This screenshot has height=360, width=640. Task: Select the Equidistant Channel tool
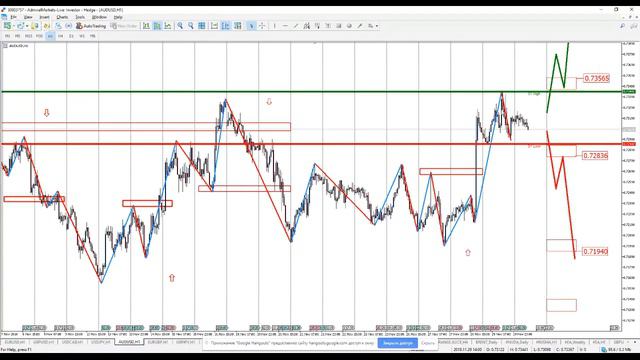[307, 26]
